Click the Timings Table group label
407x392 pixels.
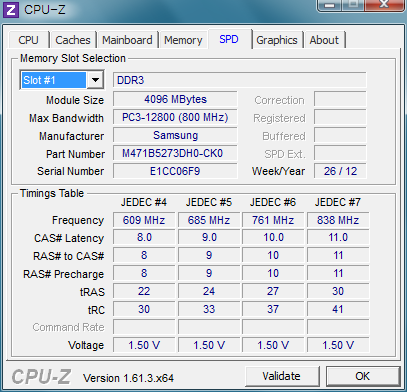click(52, 193)
